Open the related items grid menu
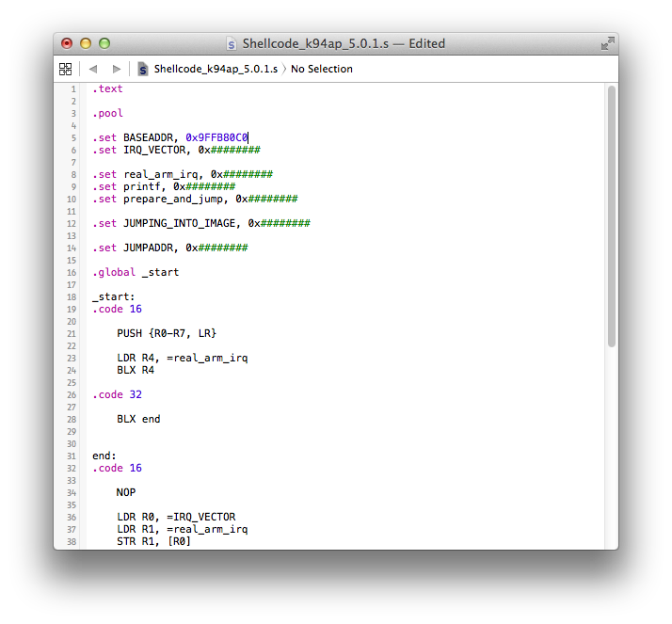The width and height of the screenshot is (672, 624). (x=66, y=69)
